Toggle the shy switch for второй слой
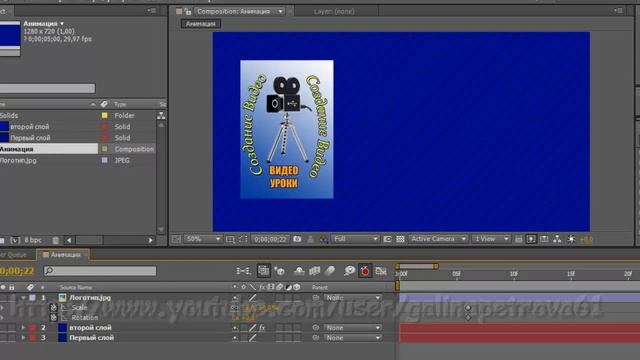The height and width of the screenshot is (360, 640). (235, 328)
